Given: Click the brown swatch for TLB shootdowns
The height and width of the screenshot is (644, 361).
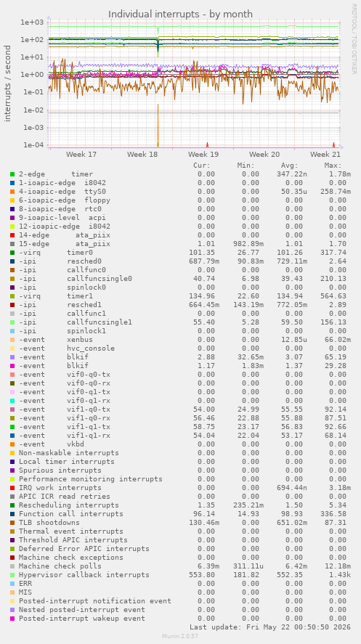Looking at the screenshot, I should 12,523.
